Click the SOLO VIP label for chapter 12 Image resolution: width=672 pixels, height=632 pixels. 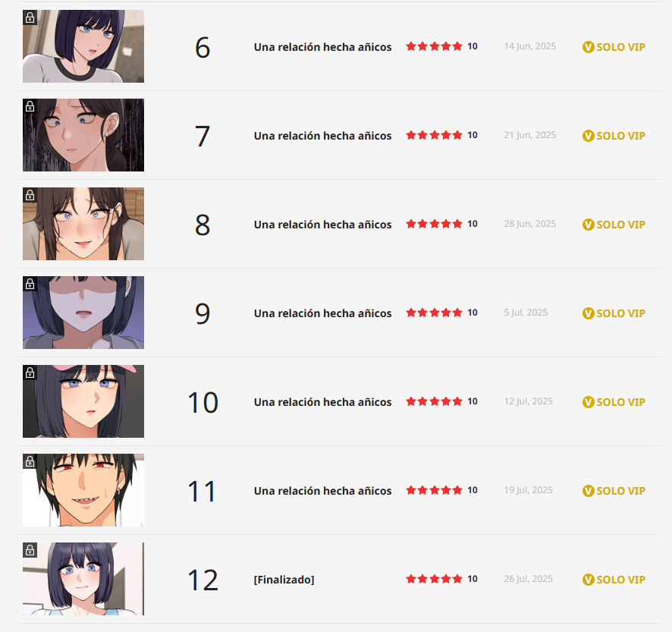(620, 580)
